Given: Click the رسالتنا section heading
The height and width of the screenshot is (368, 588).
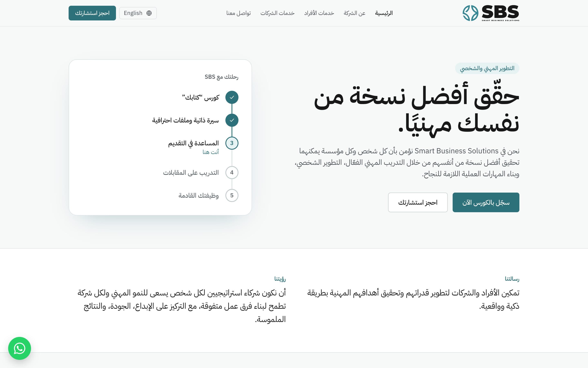Looking at the screenshot, I should (x=512, y=279).
